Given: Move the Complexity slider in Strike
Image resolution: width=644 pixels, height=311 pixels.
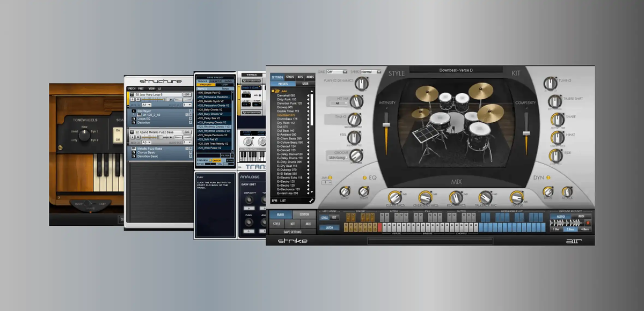Looking at the screenshot, I should (x=526, y=133).
